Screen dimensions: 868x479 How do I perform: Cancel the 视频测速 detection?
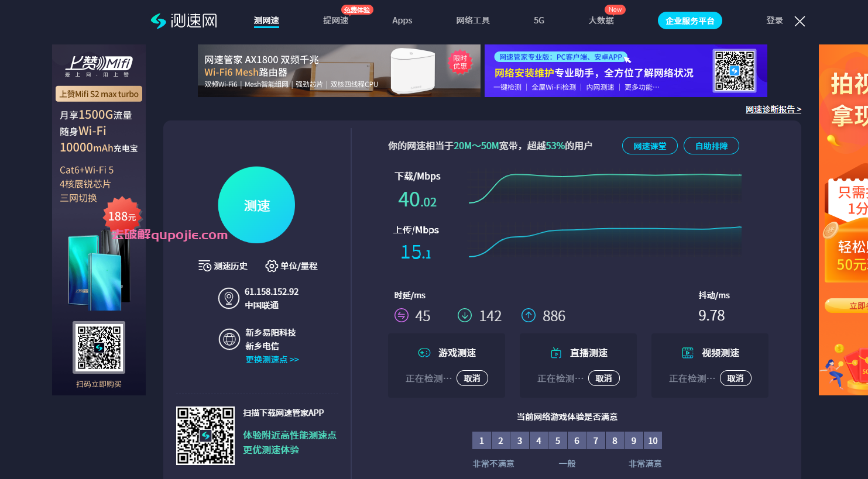[736, 378]
